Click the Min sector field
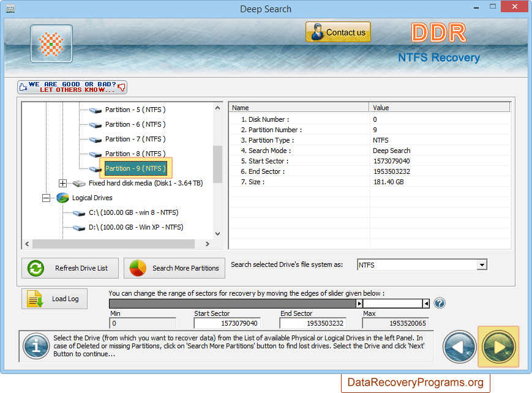This screenshot has height=393, width=532. click(143, 323)
